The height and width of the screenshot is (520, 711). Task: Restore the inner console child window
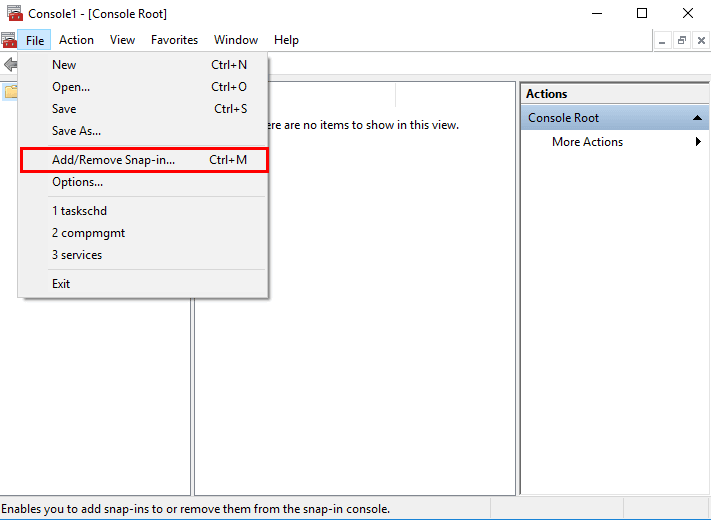click(682, 41)
